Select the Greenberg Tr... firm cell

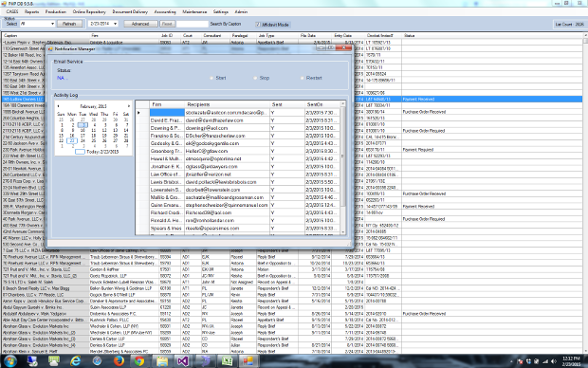pos(167,151)
